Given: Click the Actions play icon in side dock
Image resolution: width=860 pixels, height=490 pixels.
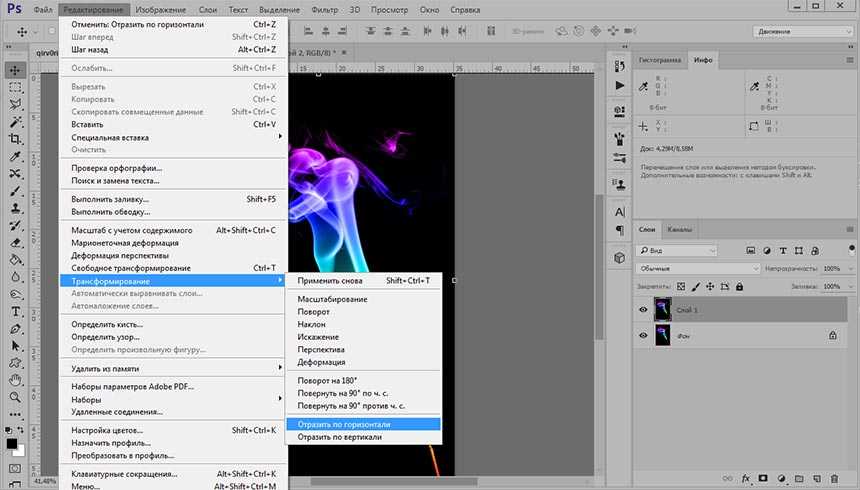Looking at the screenshot, I should (619, 86).
